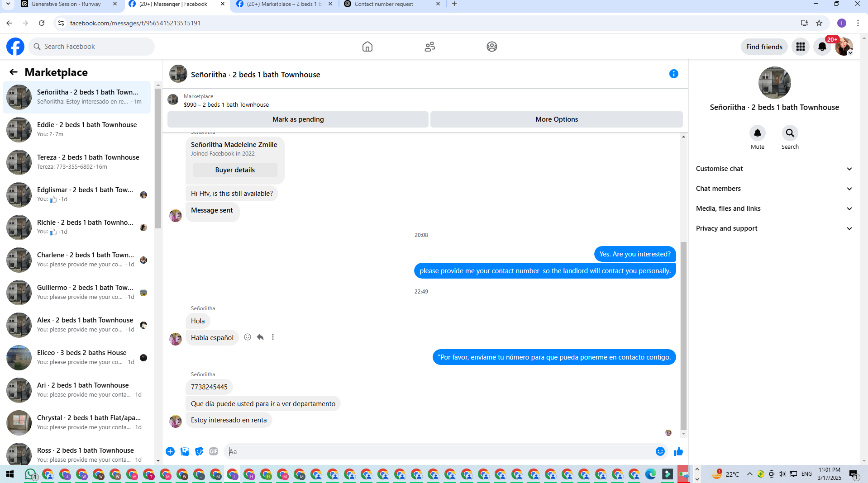This screenshot has width=868, height=483.
Task: Switch to the Contact number request tab
Action: [391, 4]
